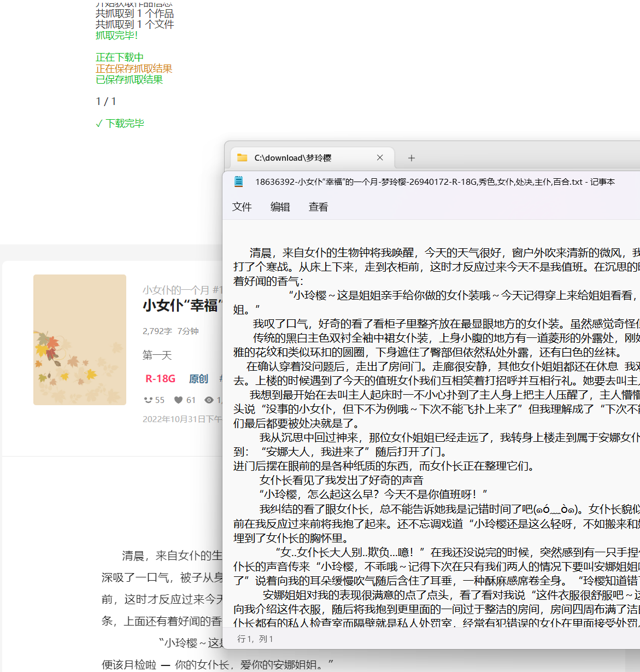
Task: Open the Notepad 文件 menu
Action: pyautogui.click(x=242, y=207)
